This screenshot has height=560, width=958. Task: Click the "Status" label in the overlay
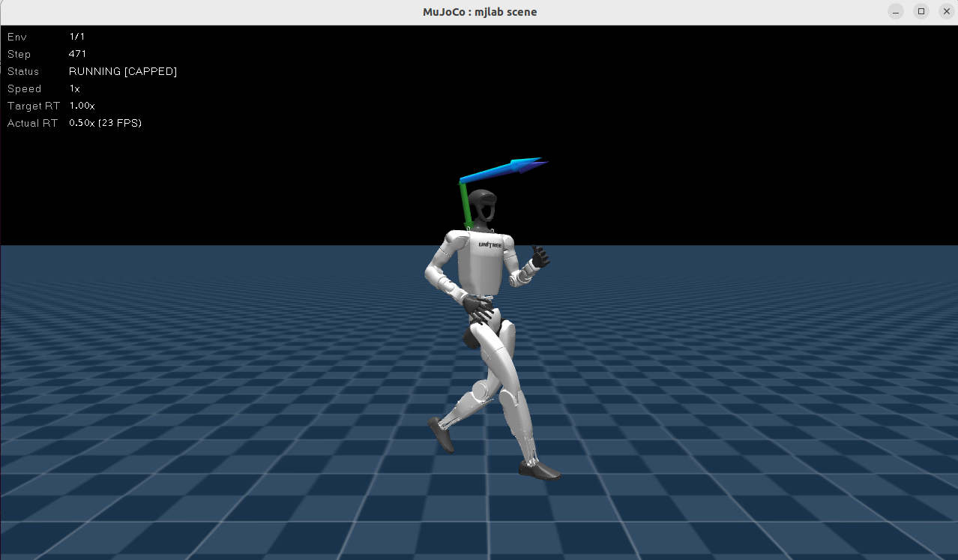click(23, 71)
